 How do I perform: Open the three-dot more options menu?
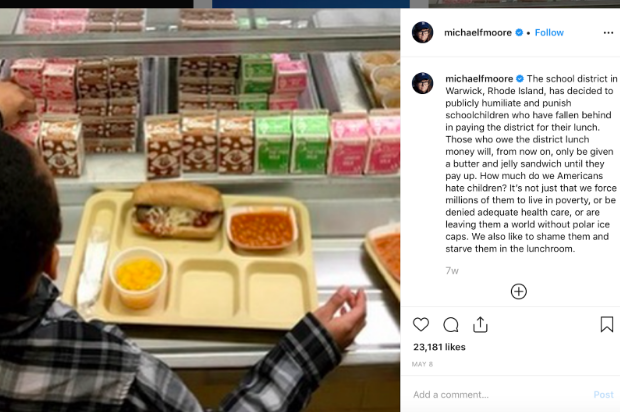click(x=608, y=33)
